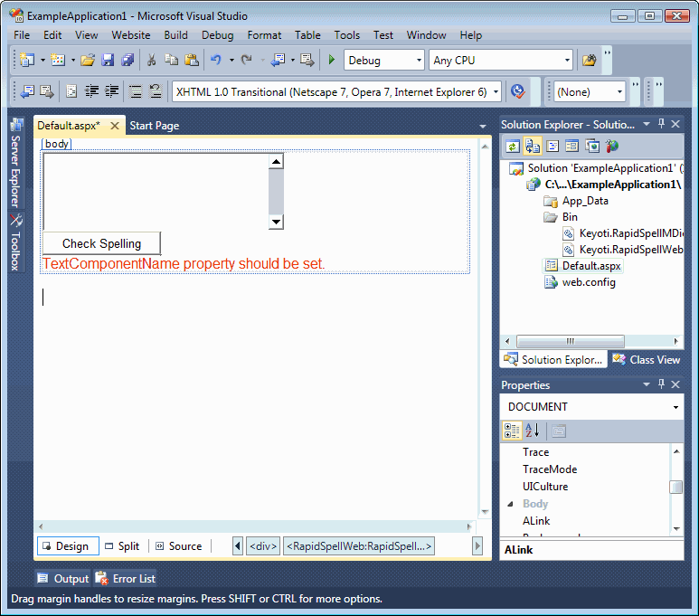The image size is (699, 616).
Task: Click the Redo arrow icon
Action: click(247, 60)
